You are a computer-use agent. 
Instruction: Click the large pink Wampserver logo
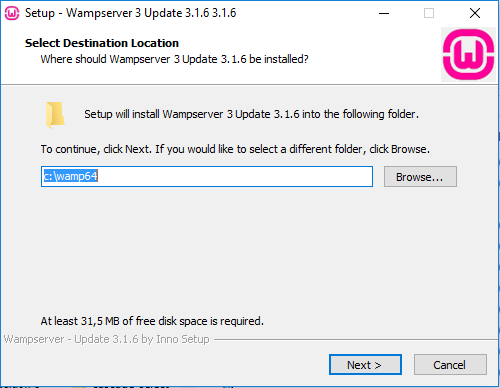pyautogui.click(x=468, y=55)
